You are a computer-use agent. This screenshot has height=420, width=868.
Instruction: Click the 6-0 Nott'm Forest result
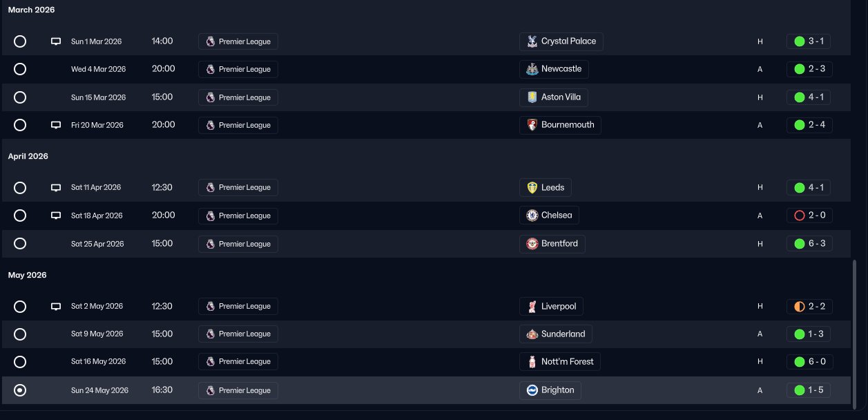[x=816, y=361]
